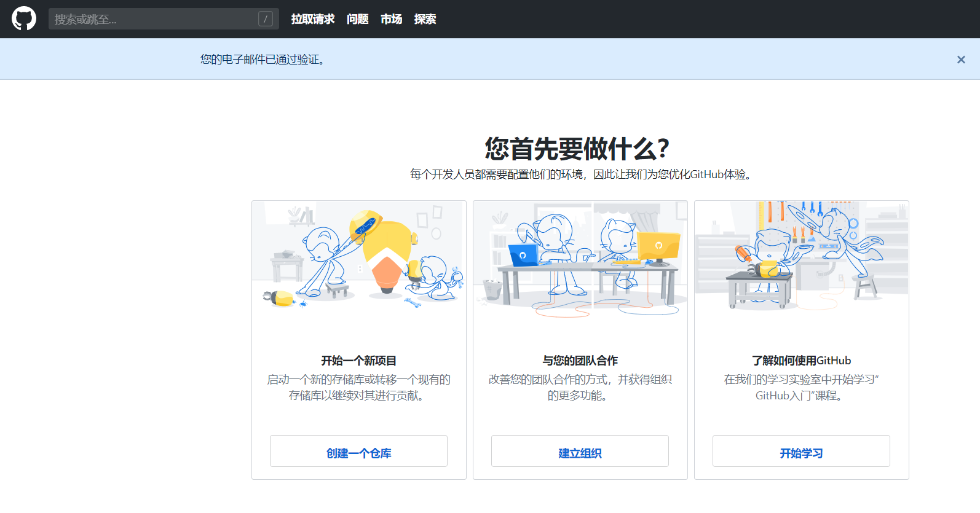Screen dimensions: 980x513
Task: Click the 创建一个仓库 button
Action: click(x=358, y=451)
